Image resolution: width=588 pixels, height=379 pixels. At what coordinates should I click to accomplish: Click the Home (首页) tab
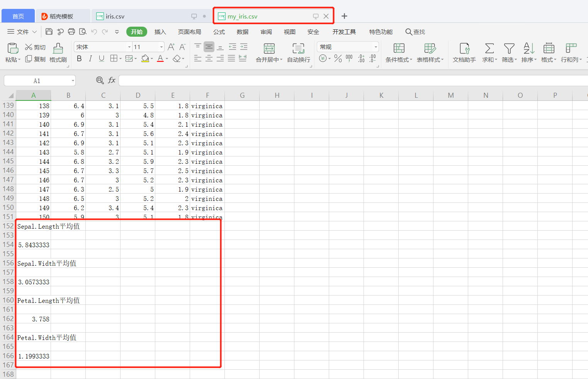click(18, 16)
